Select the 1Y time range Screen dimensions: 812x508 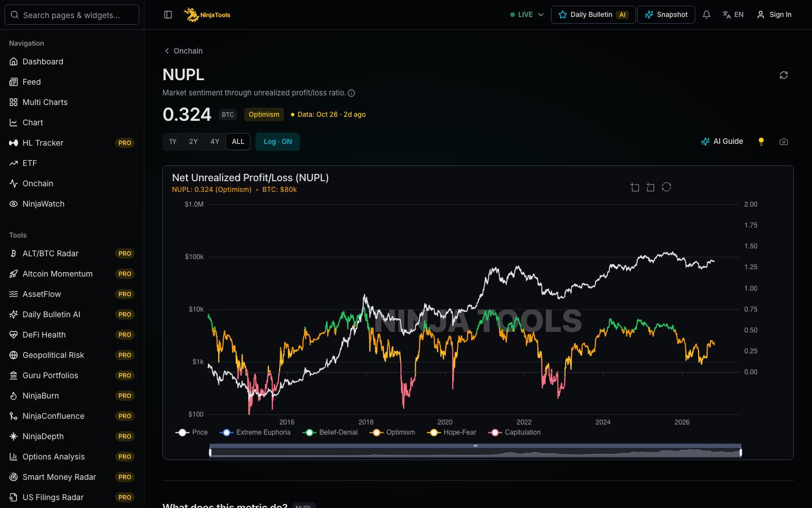(173, 142)
